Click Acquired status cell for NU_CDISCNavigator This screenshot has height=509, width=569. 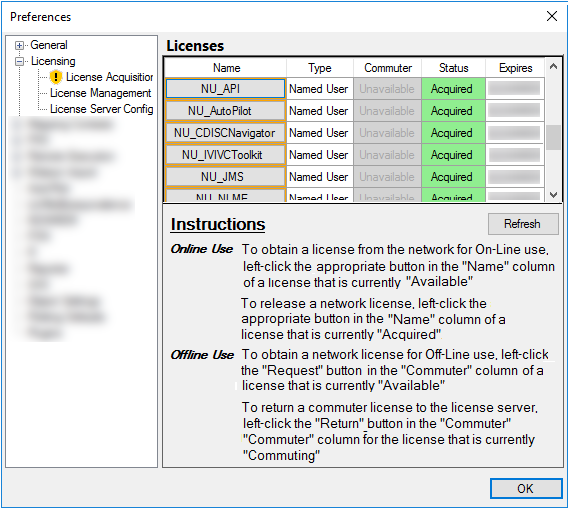pyautogui.click(x=453, y=133)
